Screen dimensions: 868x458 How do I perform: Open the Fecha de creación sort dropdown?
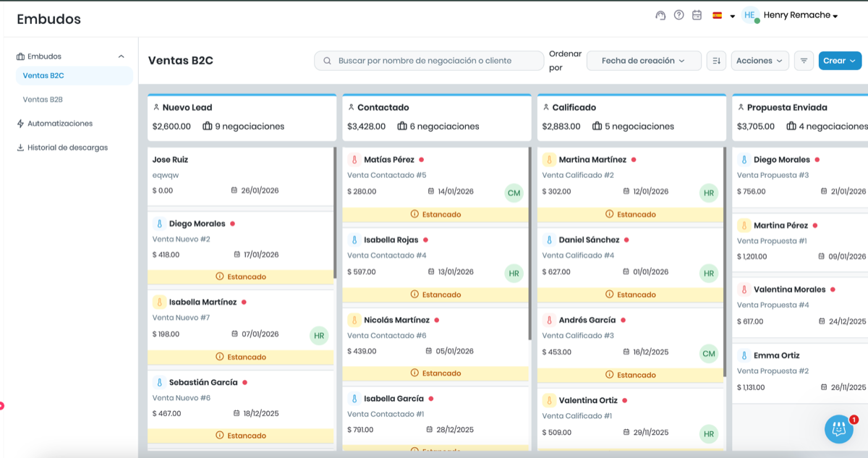(644, 61)
